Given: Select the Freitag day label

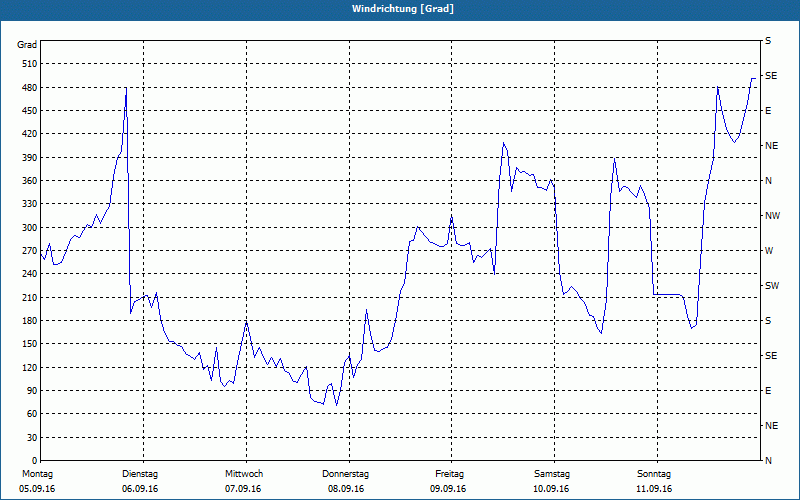Looking at the screenshot, I should pyautogui.click(x=449, y=474).
